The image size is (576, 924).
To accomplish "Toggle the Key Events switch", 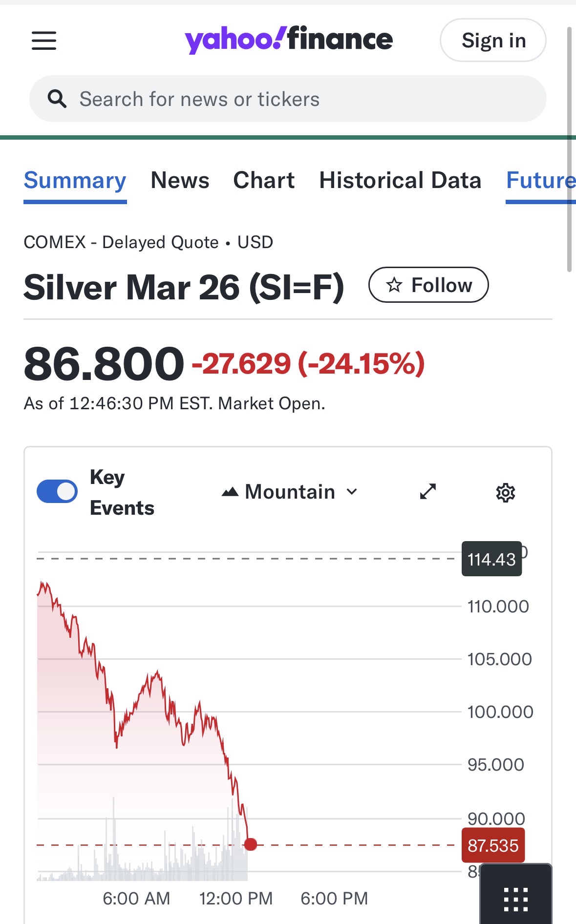I will point(57,492).
